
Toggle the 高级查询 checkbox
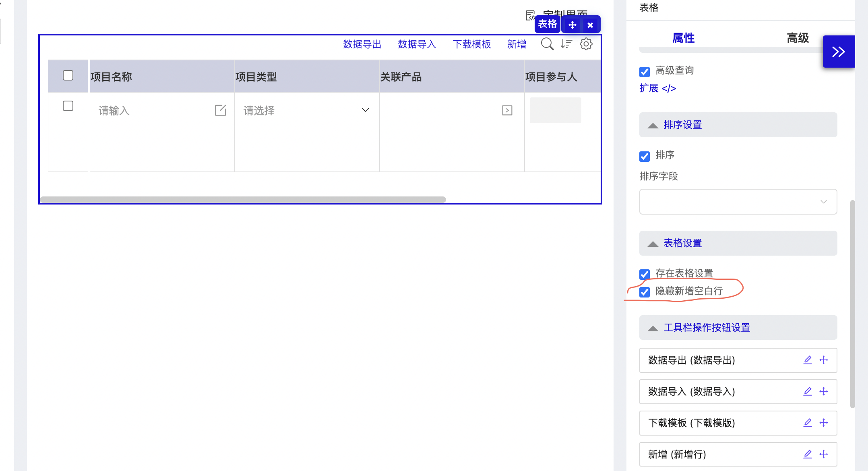(645, 72)
